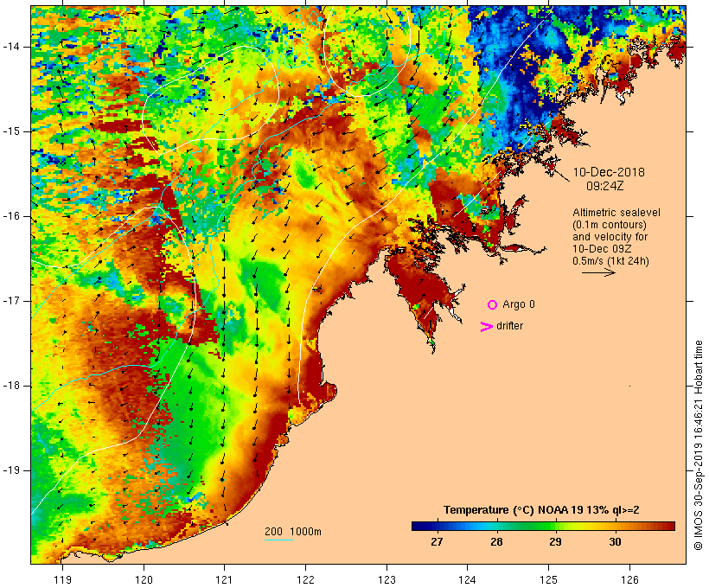Click the 121 longitude axis label

(224, 580)
